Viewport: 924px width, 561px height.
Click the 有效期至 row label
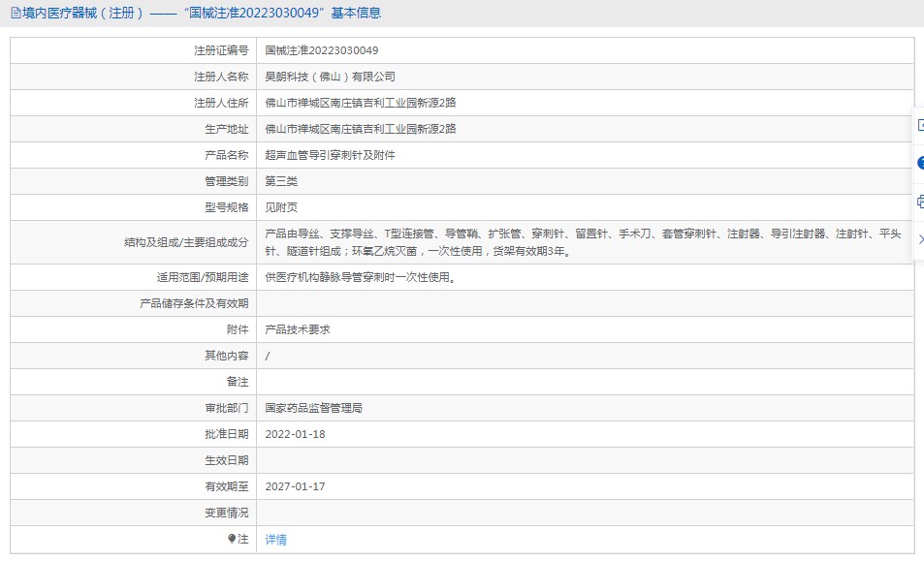click(x=226, y=486)
